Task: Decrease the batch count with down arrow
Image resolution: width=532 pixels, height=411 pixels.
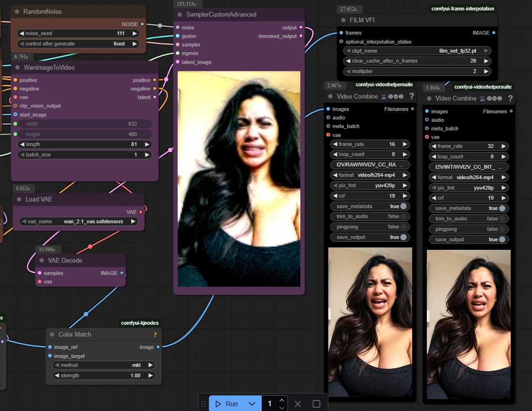Action: coord(281,408)
